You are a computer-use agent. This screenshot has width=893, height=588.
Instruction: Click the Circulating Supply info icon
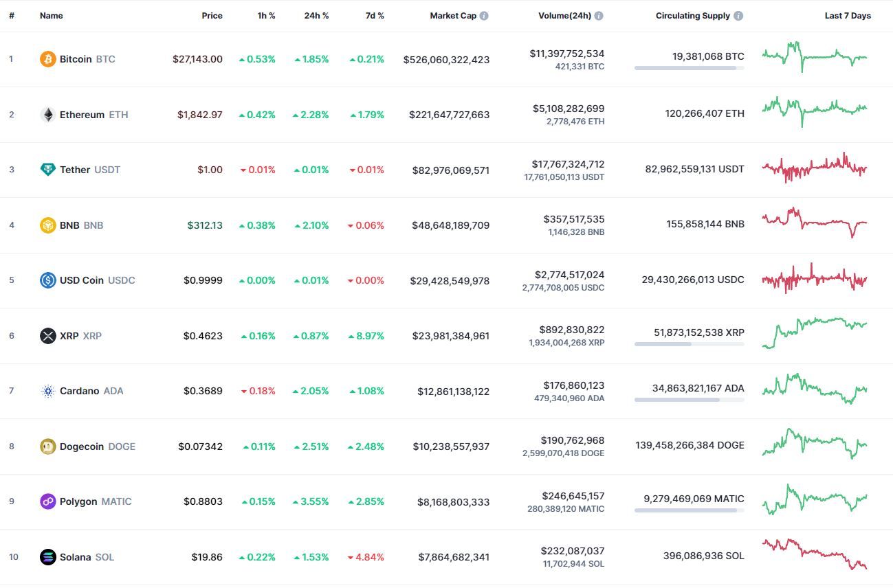point(738,16)
